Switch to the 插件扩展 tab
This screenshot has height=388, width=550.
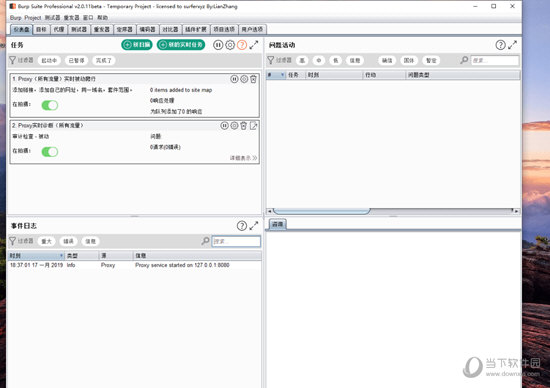[196, 29]
